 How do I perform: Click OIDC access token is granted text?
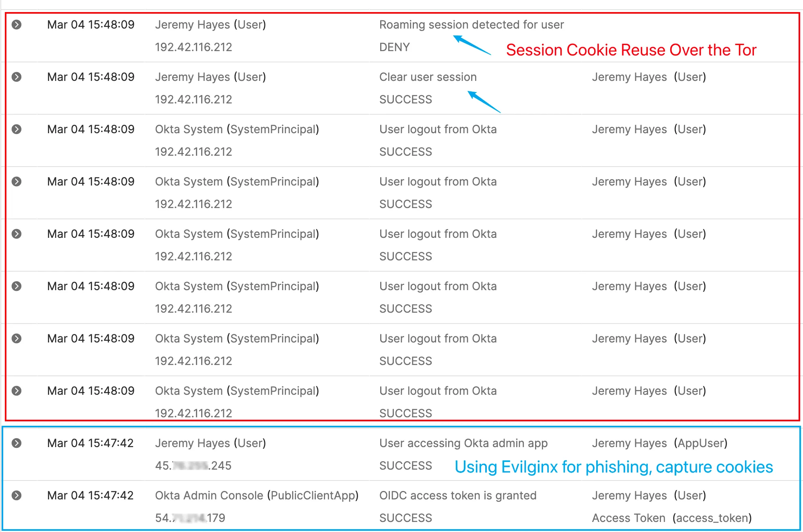[x=457, y=495]
